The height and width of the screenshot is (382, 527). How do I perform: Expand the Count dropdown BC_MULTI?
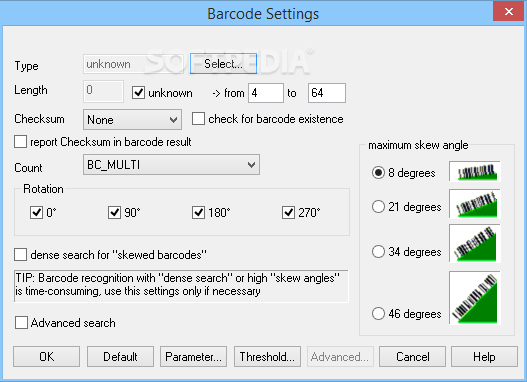point(171,165)
